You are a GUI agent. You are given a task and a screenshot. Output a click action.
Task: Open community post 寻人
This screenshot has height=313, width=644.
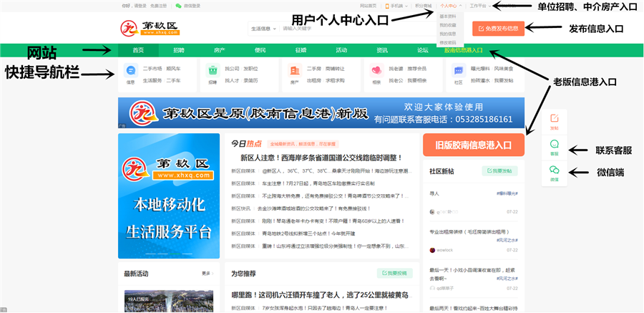pos(434,193)
